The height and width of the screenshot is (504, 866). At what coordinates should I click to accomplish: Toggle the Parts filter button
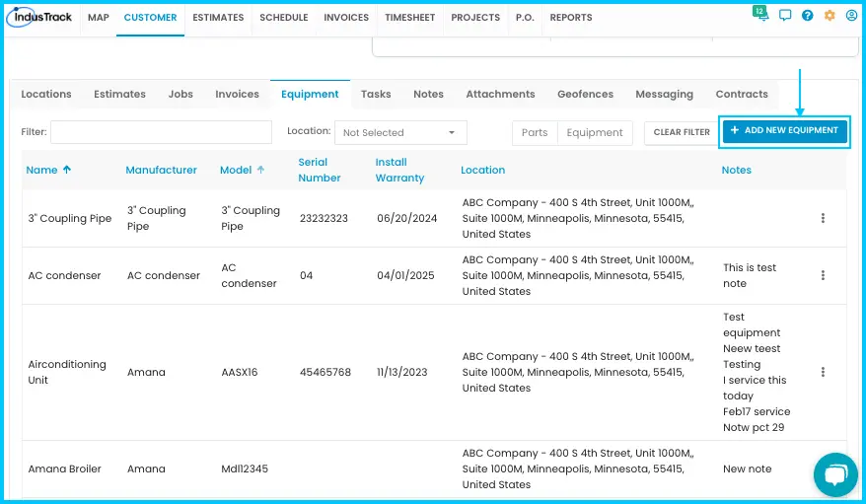[535, 132]
